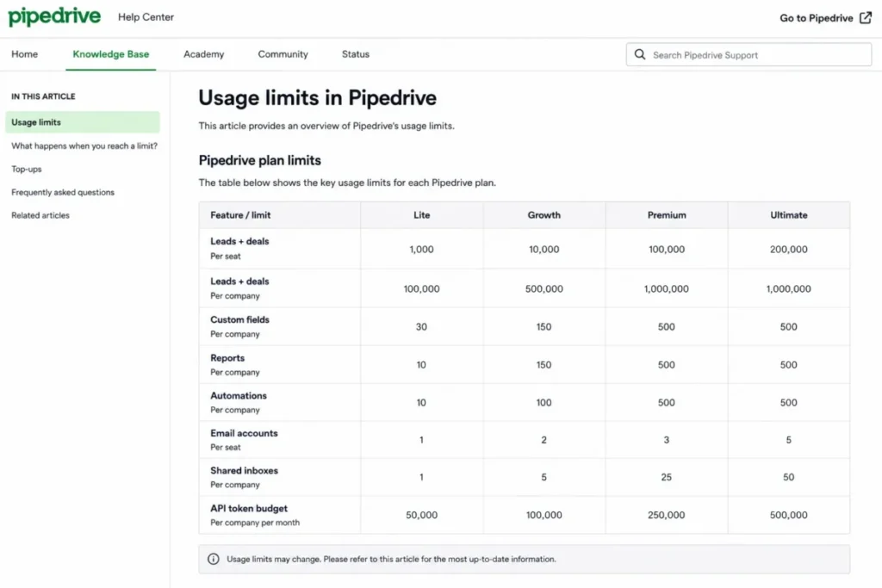Viewport: 882px width, 588px height.
Task: Click the Leads + deals Per company row label
Action: coord(239,288)
